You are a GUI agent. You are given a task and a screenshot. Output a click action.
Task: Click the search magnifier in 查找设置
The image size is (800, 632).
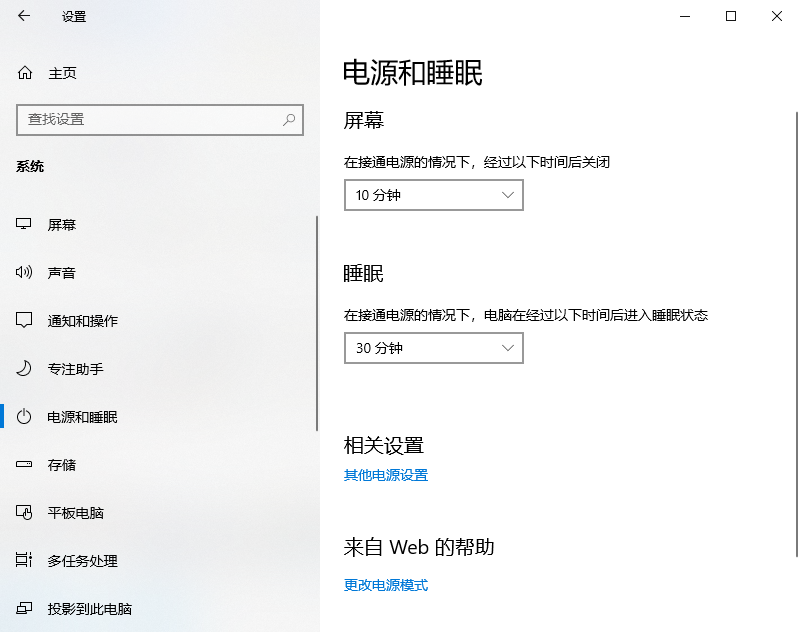(289, 119)
